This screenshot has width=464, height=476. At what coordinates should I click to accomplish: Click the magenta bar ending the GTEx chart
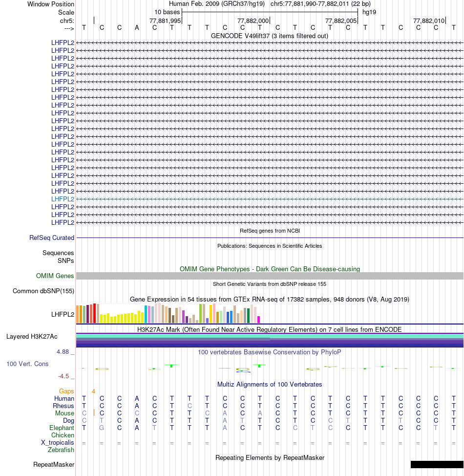(258, 319)
